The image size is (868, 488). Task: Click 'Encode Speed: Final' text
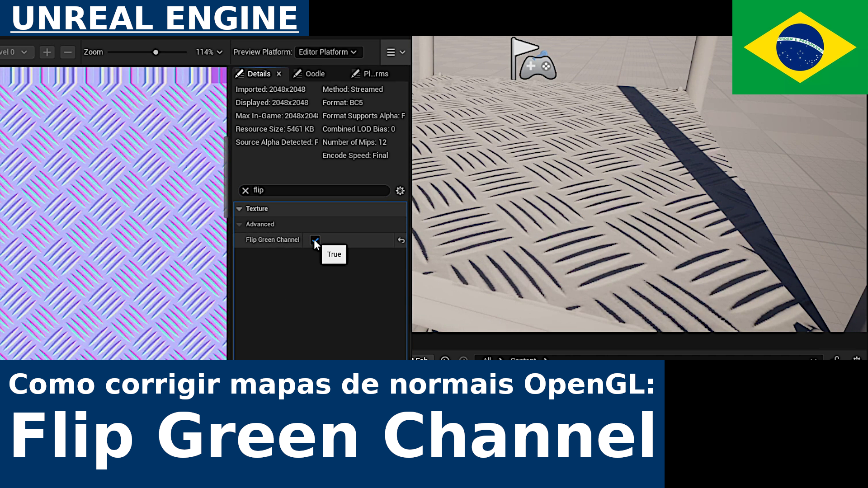pos(355,155)
